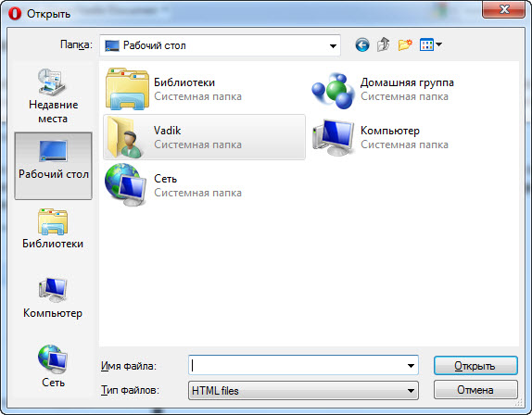The width and height of the screenshot is (532, 415).
Task: Select the Vadik system folder
Action: 204,137
